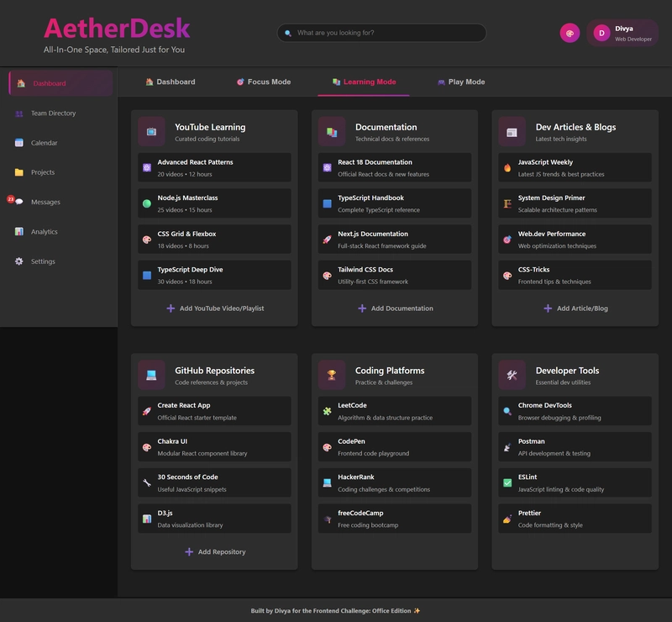672x622 pixels.
Task: Select the Learning Mode tab
Action: pos(364,82)
